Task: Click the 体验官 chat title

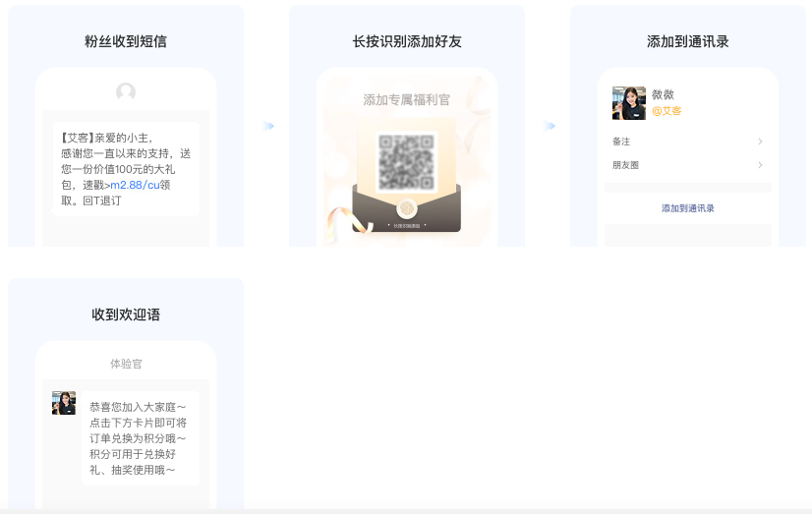Action: tap(126, 364)
